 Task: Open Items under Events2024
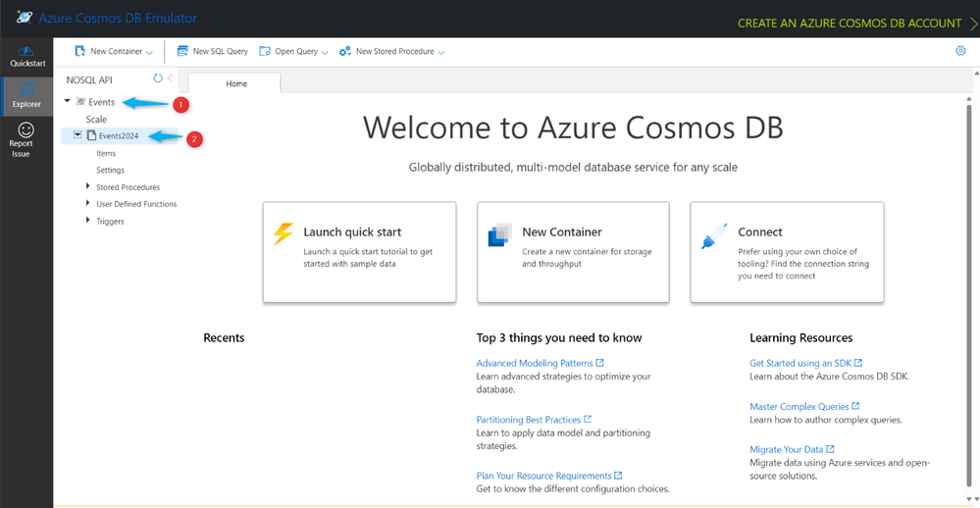(x=106, y=153)
